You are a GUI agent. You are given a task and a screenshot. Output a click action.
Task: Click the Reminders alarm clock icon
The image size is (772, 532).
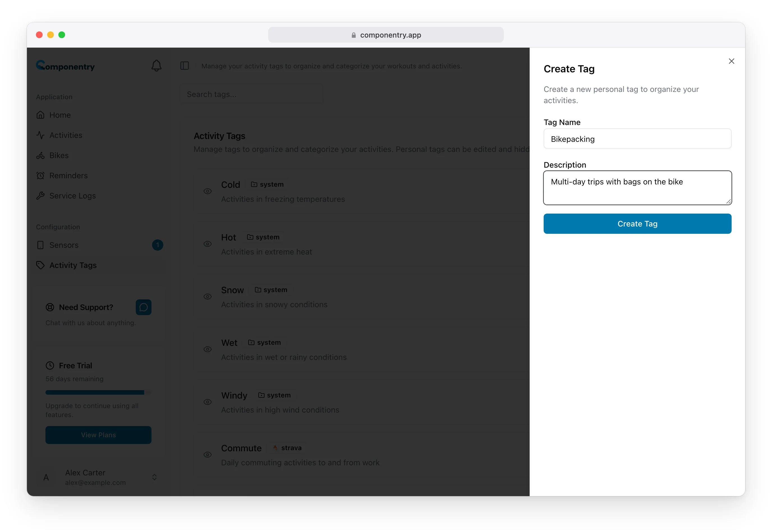tap(40, 175)
